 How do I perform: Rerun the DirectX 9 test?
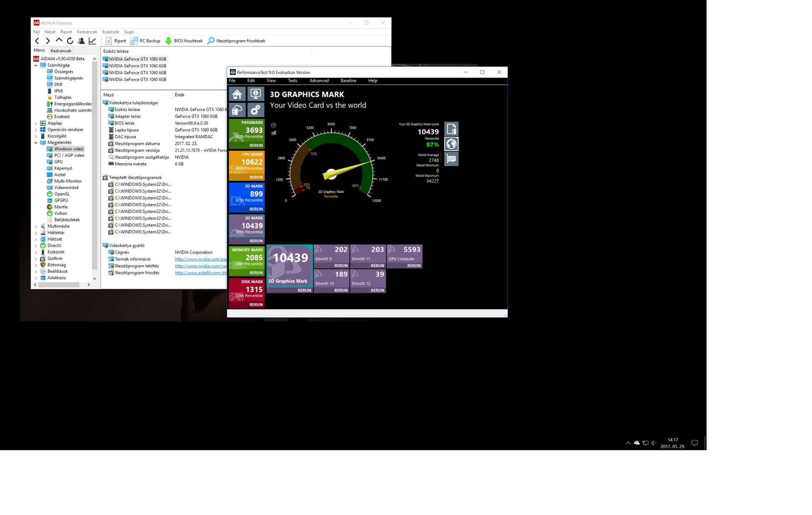[x=341, y=266]
